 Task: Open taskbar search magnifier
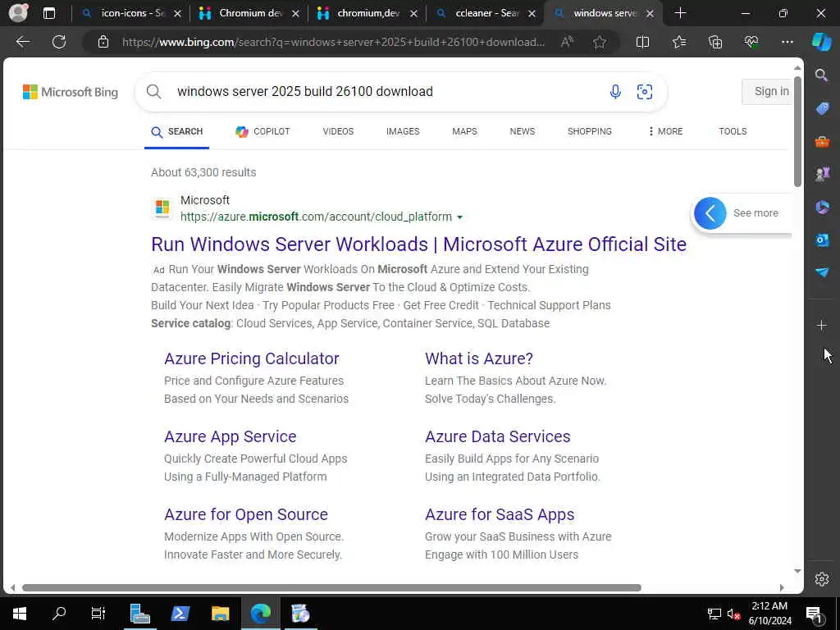click(59, 614)
